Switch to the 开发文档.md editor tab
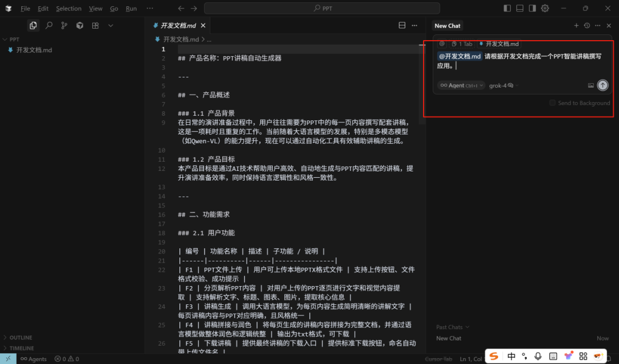Screen dimensions: 619x364 click(x=178, y=25)
